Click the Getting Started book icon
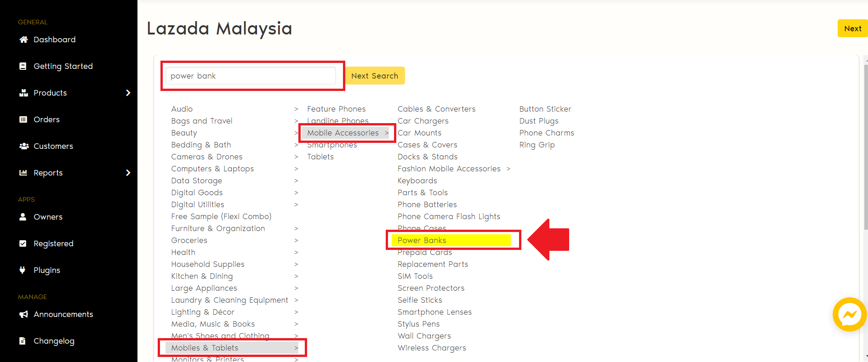 [x=23, y=66]
